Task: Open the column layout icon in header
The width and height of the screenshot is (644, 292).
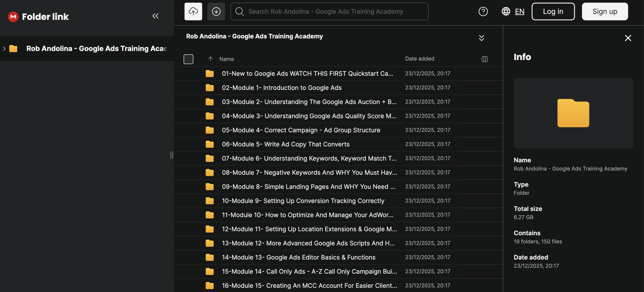Action: point(485,59)
